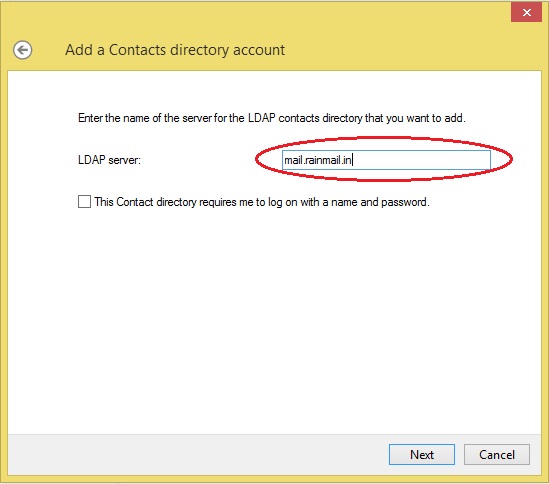The width and height of the screenshot is (549, 484).
Task: Click the 'Add a Contacts directory account' title
Action: click(x=175, y=50)
